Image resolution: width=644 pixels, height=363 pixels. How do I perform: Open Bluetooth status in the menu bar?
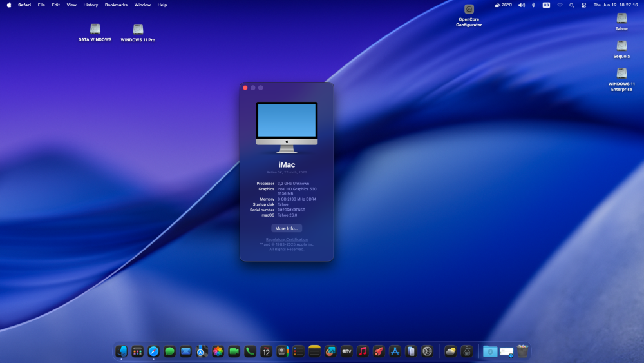tap(533, 5)
